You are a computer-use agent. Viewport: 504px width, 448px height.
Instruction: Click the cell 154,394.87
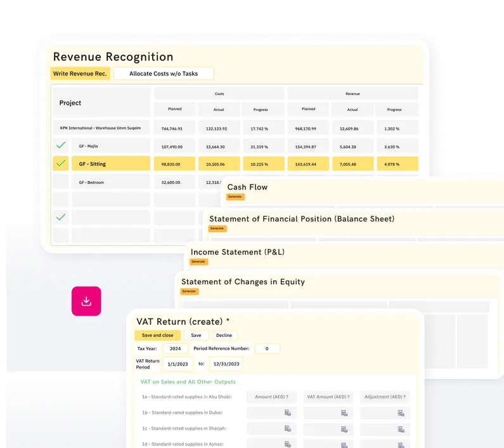point(308,146)
